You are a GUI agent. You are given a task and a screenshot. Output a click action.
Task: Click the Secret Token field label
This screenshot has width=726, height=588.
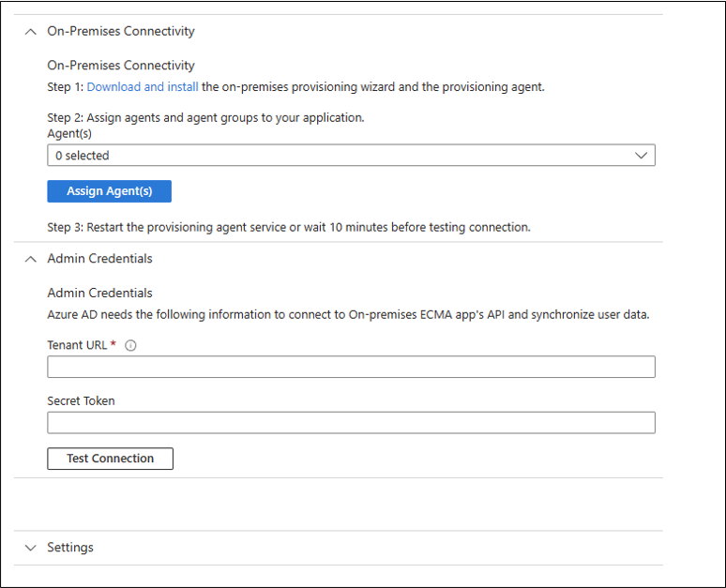tap(81, 401)
